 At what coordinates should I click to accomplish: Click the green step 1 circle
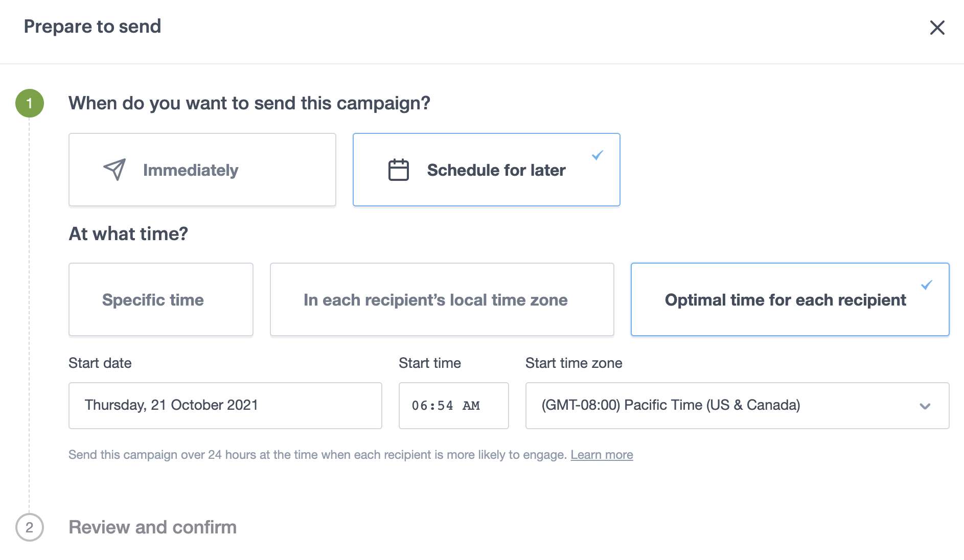tap(30, 102)
